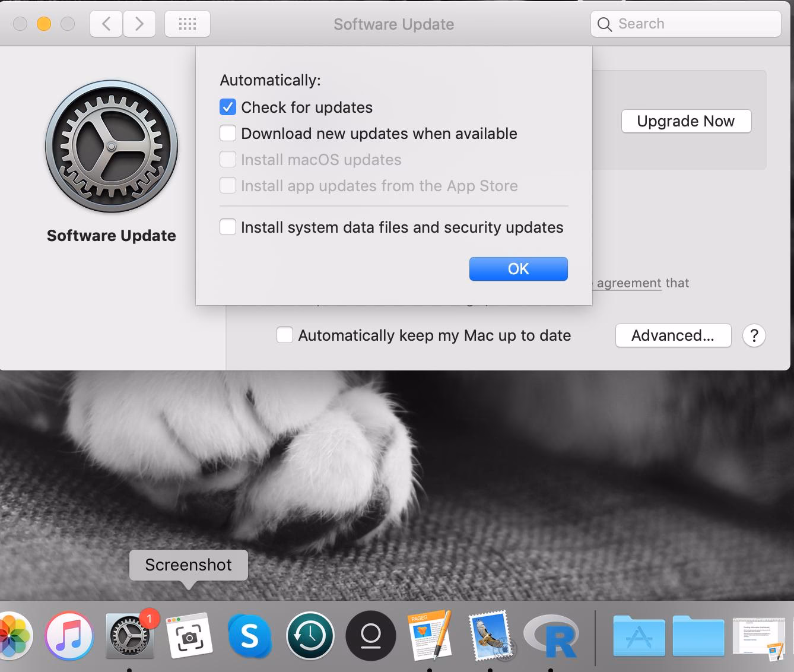Screen dimensions: 794x672
Task: Confirm settings with the OK button
Action: point(517,268)
